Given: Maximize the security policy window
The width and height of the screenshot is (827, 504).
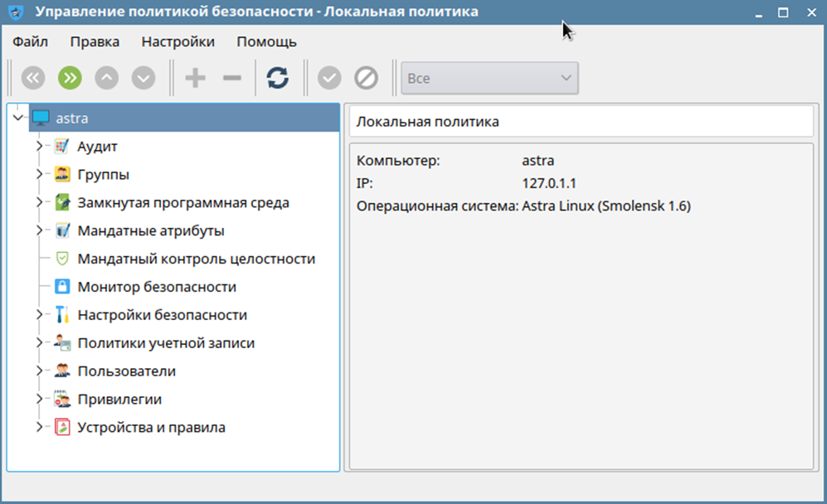Looking at the screenshot, I should [x=783, y=12].
